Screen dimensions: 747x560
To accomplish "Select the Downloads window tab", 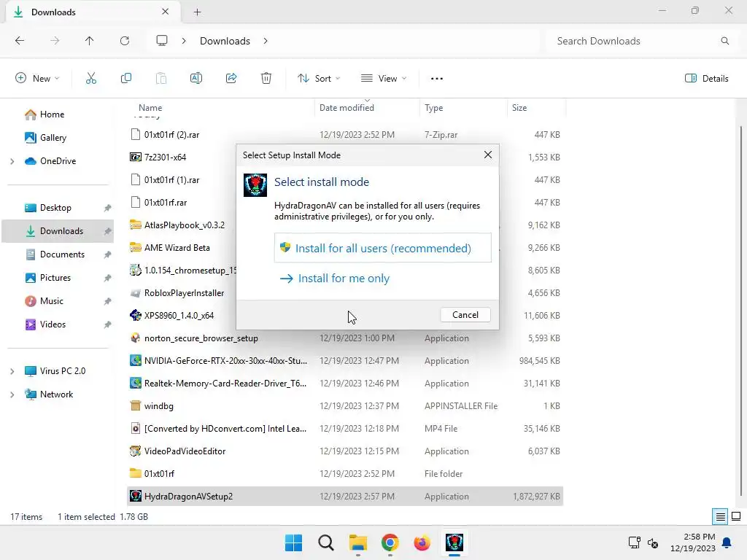I will [x=93, y=12].
